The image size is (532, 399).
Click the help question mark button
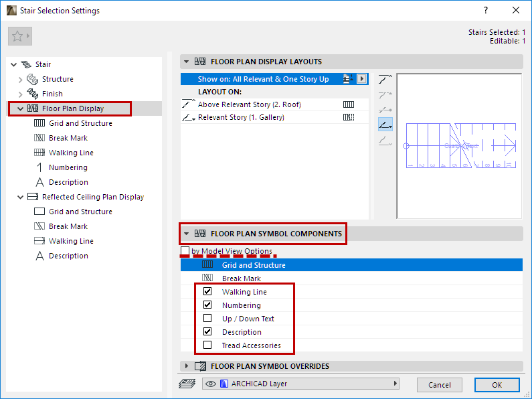486,10
